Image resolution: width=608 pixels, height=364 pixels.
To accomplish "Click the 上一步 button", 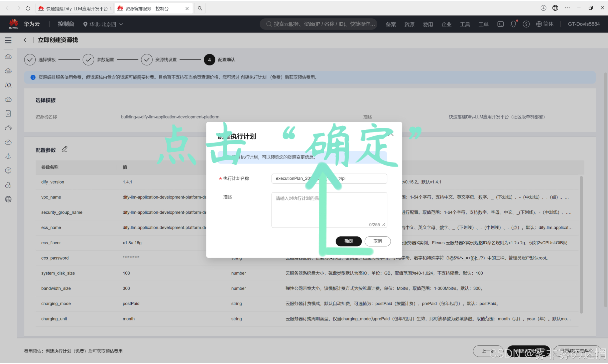I will (488, 351).
